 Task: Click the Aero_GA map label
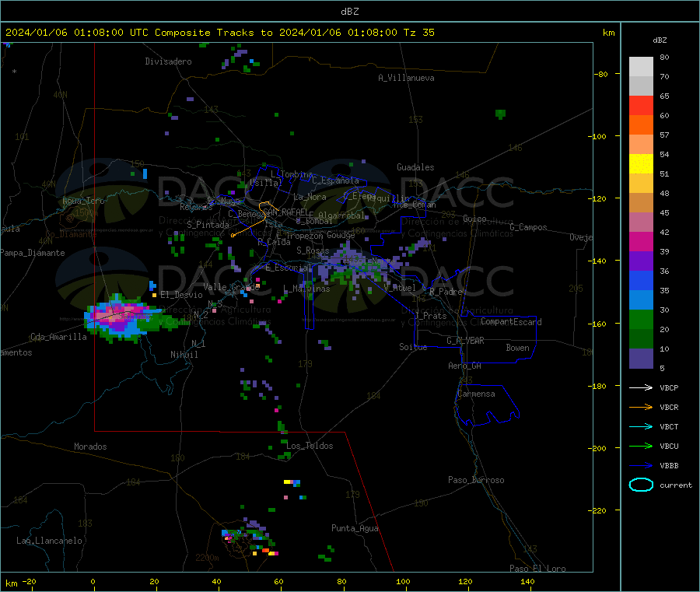click(x=464, y=366)
